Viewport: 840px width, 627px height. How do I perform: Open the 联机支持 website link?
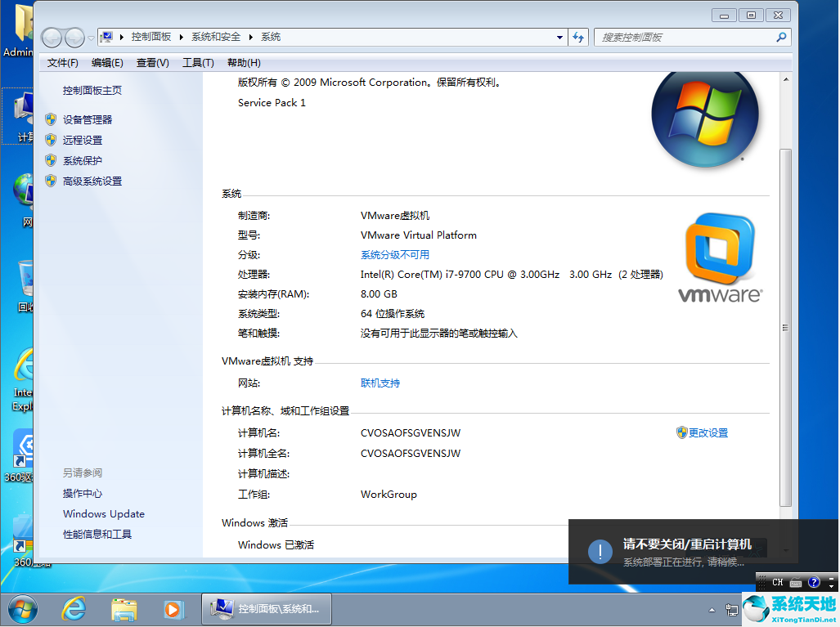[380, 383]
